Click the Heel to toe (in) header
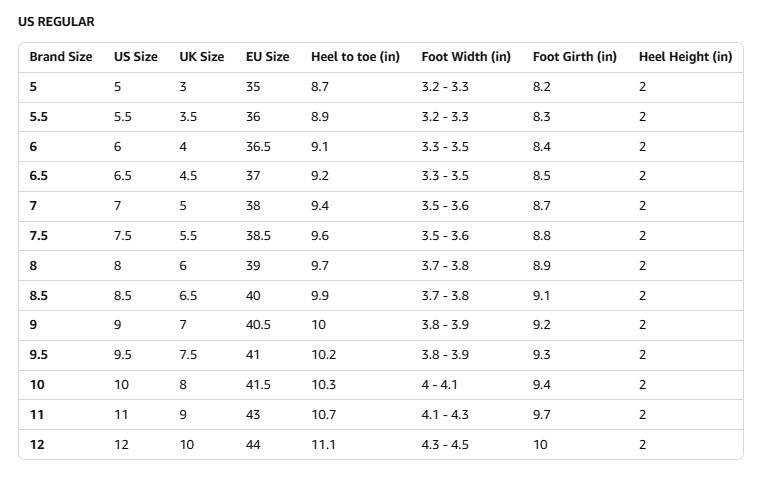This screenshot has height=481, width=757. (355, 57)
